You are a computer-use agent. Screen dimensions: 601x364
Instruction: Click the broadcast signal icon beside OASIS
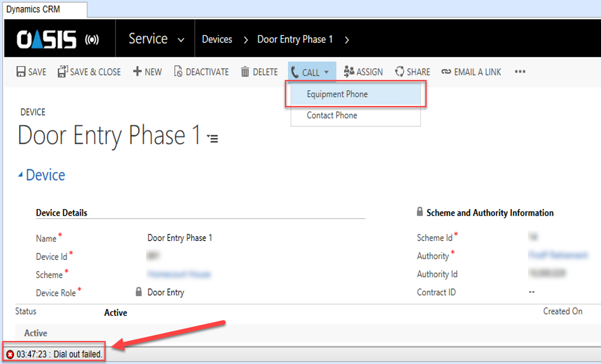[92, 40]
